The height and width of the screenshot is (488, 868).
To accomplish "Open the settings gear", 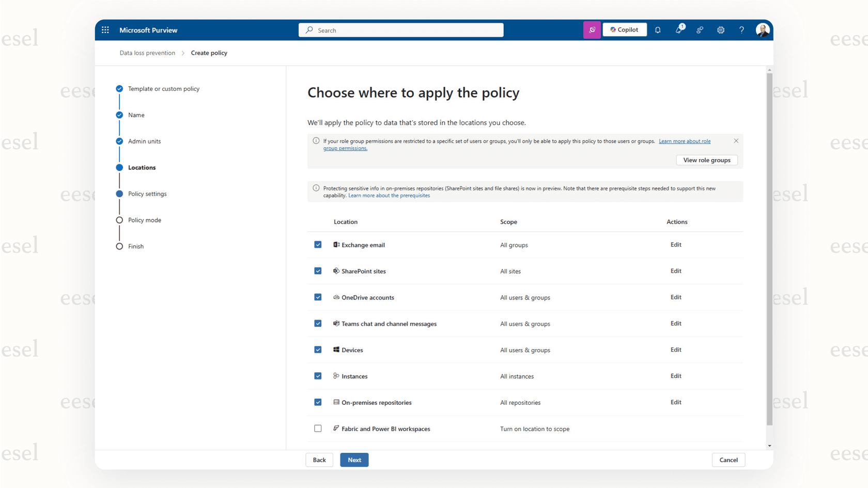I will 720,30.
